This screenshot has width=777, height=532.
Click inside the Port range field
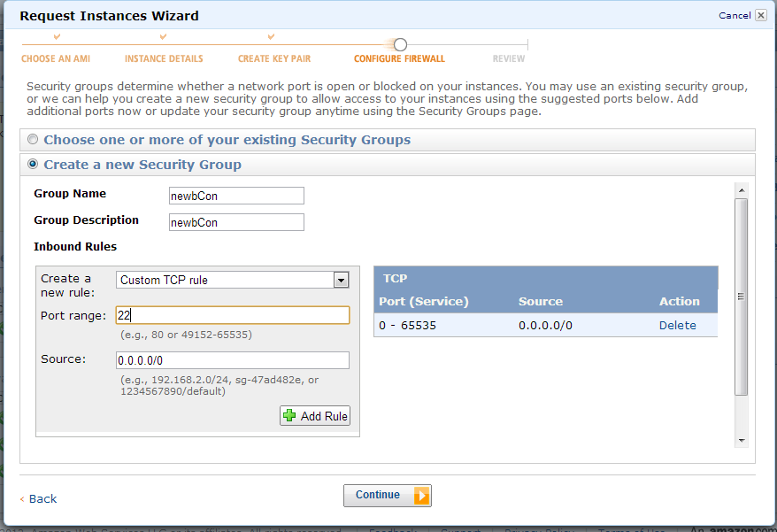(232, 314)
